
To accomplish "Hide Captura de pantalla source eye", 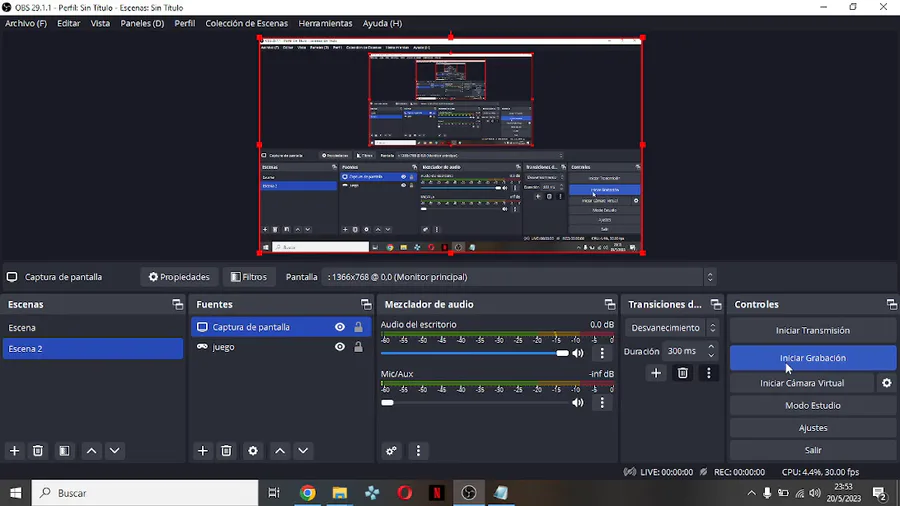I will click(340, 327).
